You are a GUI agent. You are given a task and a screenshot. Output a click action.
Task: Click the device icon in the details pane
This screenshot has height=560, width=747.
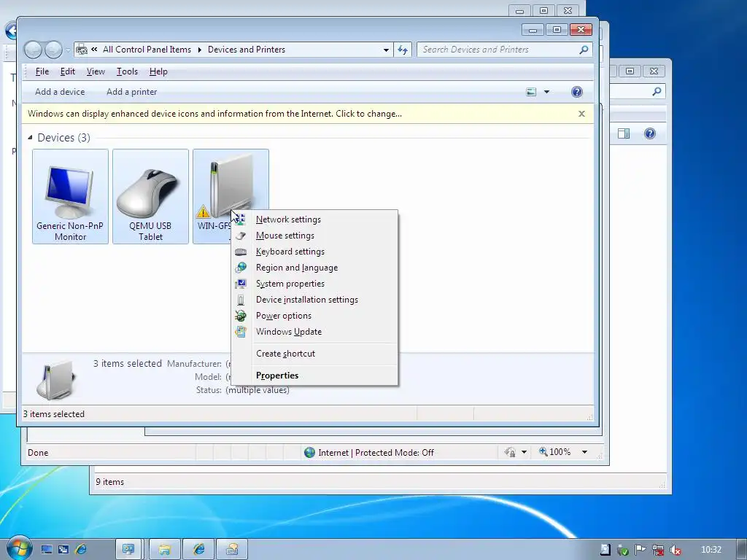click(x=56, y=379)
